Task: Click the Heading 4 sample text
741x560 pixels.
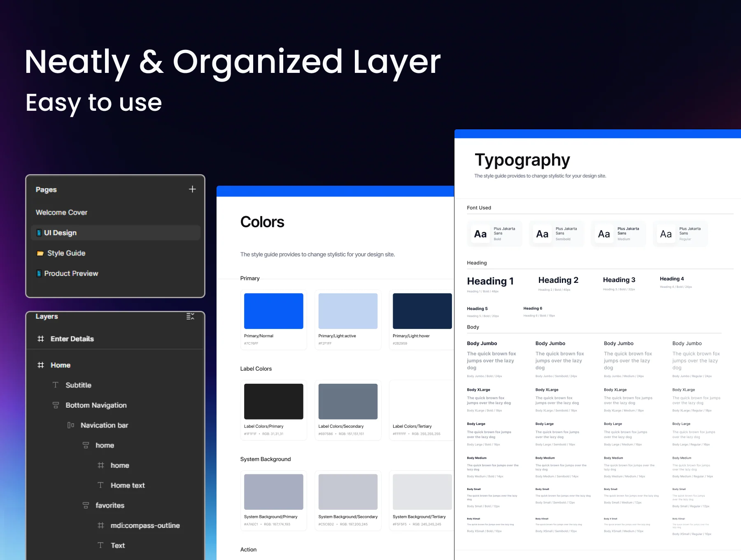Action: coord(672,279)
